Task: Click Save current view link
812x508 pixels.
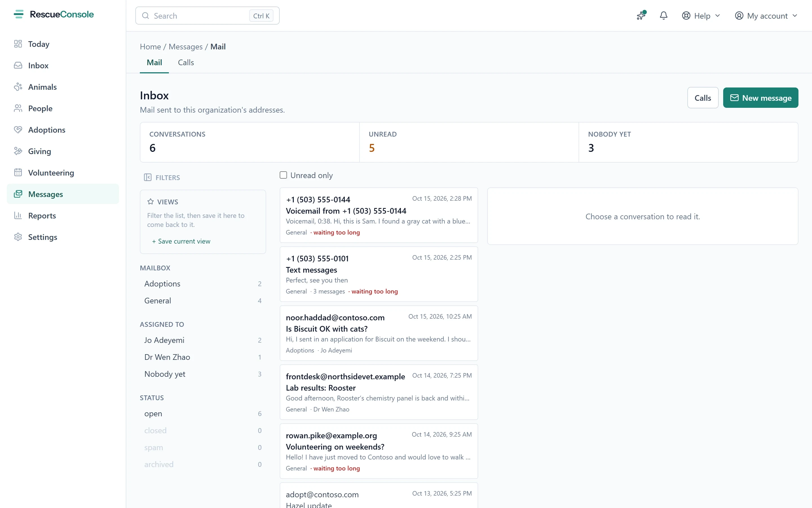Action: click(x=181, y=241)
